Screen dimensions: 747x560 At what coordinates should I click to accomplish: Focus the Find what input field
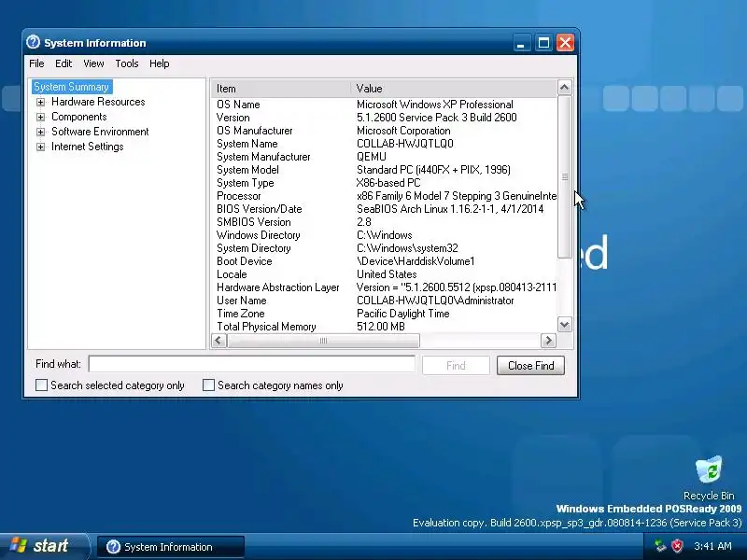251,364
